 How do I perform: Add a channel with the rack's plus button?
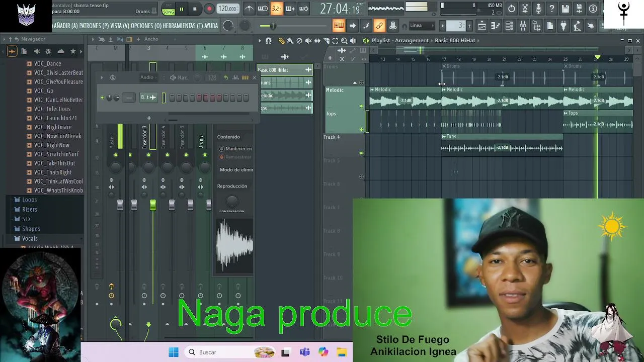148,118
